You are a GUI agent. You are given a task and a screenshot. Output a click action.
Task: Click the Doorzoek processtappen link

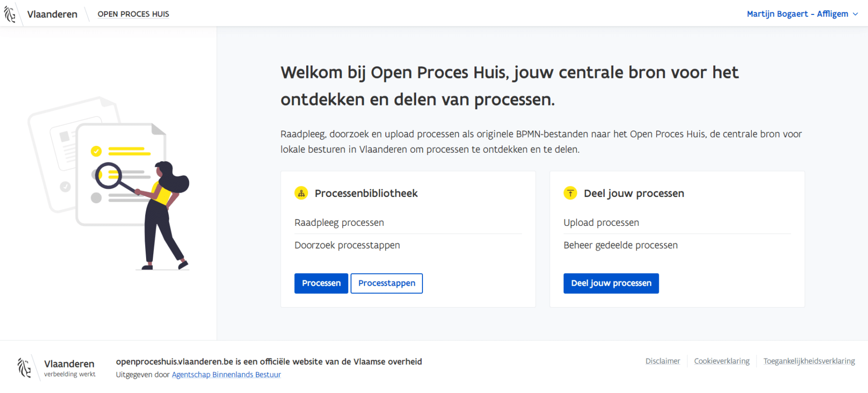(347, 245)
